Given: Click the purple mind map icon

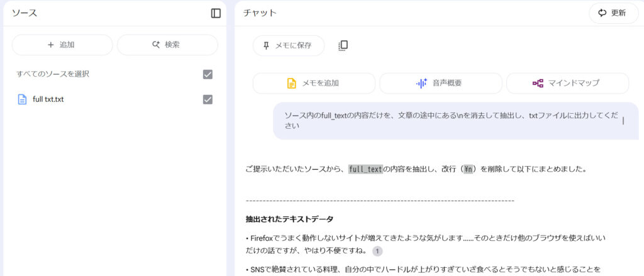Looking at the screenshot, I should (538, 84).
